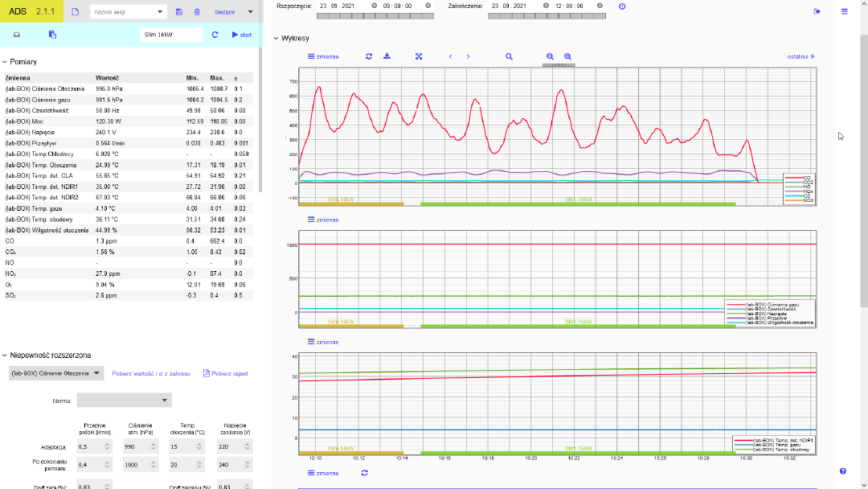
Task: Open the hamburger menu in the top right
Action: 844,11
